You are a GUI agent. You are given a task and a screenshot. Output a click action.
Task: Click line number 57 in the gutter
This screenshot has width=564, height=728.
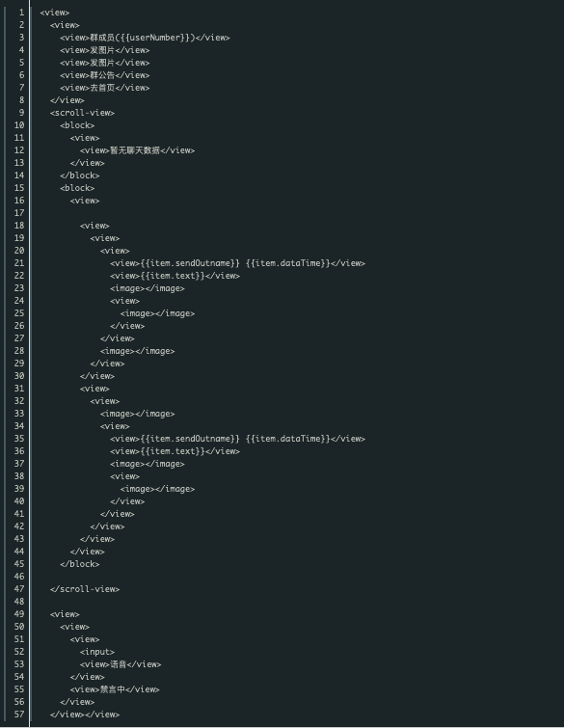(19, 715)
